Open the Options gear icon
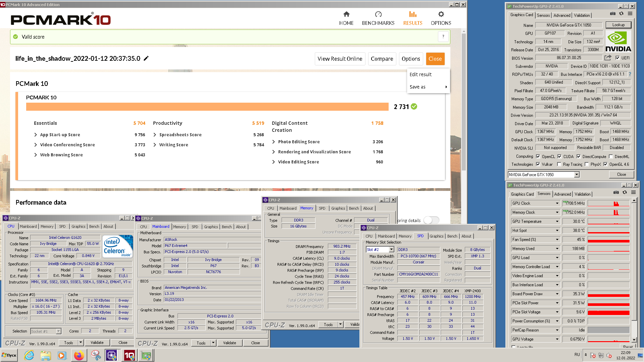Screen dimensions: 644x362 tap(441, 14)
